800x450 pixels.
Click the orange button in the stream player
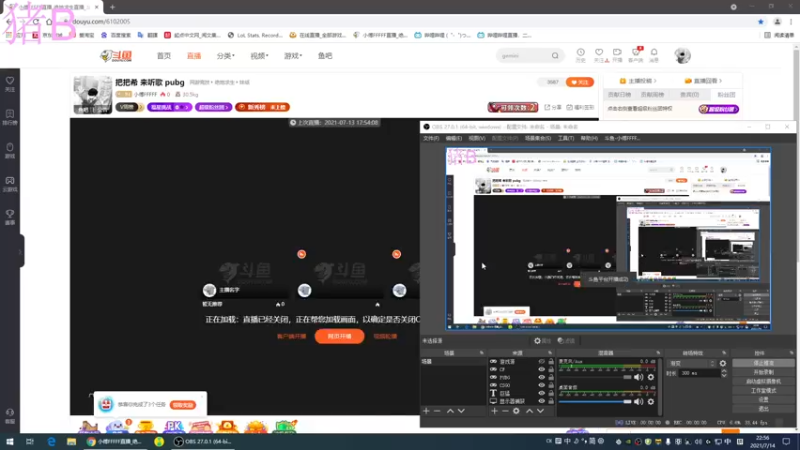[339, 336]
